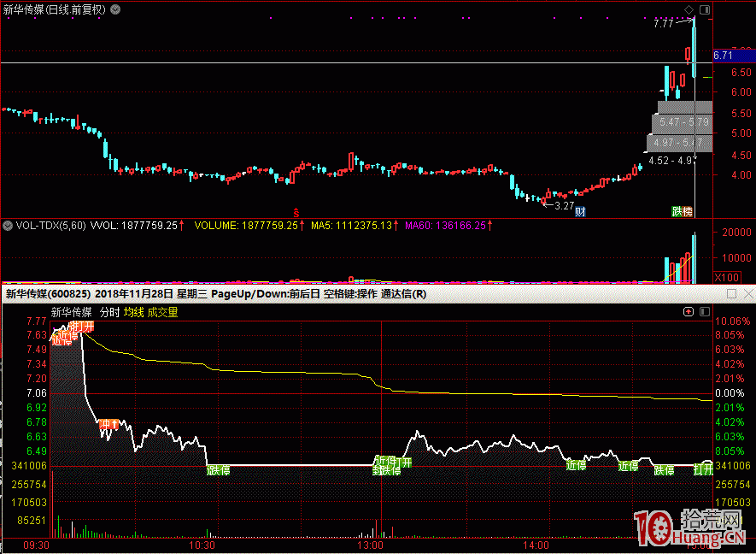The height and width of the screenshot is (554, 756).
Task: Click the 20000 volume axis label
Action: (736, 233)
